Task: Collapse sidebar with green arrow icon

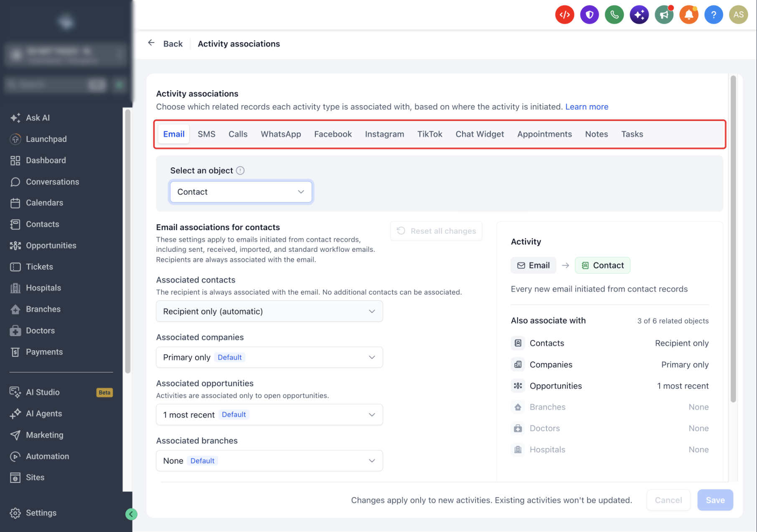Action: 131,514
